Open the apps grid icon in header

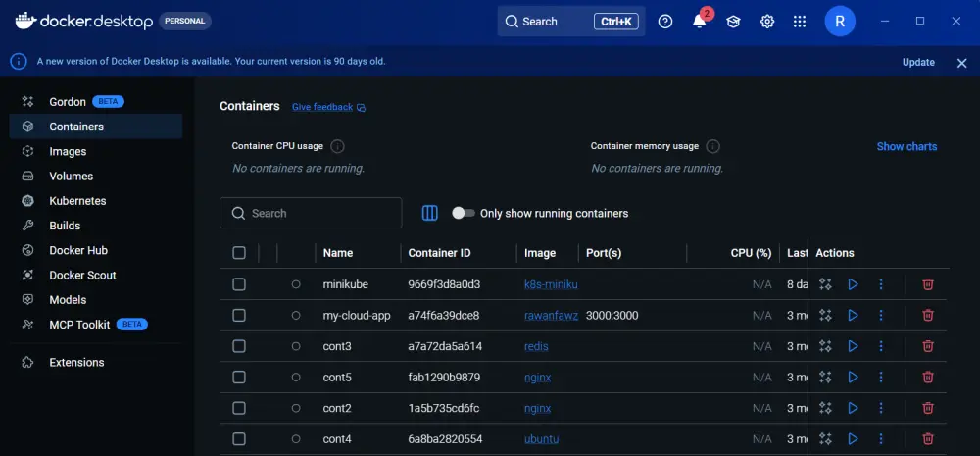[800, 22]
